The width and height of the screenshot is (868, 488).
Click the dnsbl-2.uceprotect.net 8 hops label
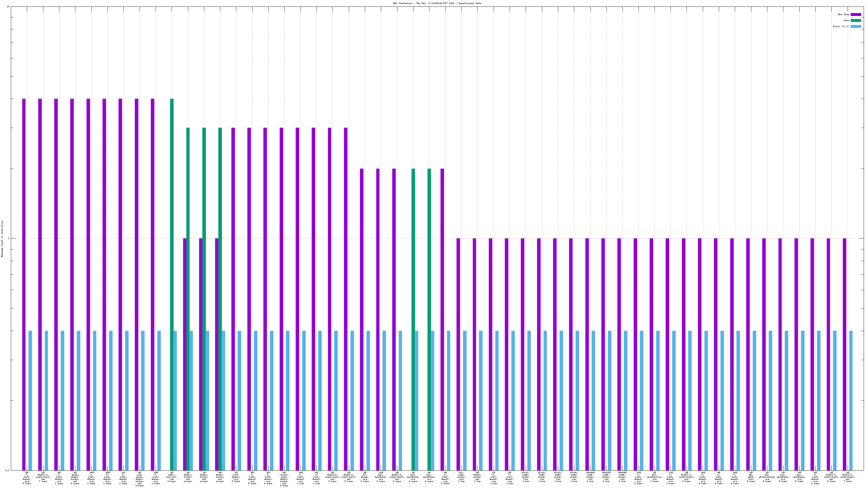tap(333, 477)
